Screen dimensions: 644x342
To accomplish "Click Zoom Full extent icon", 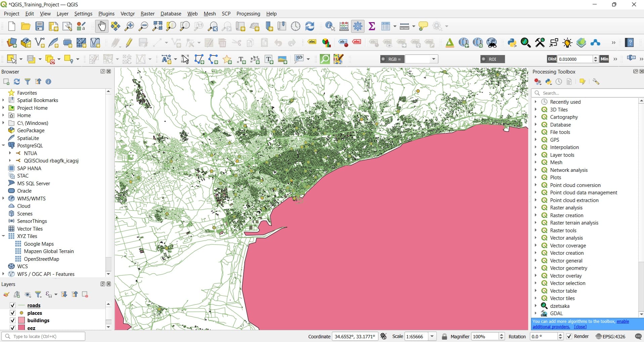I will click(x=157, y=26).
